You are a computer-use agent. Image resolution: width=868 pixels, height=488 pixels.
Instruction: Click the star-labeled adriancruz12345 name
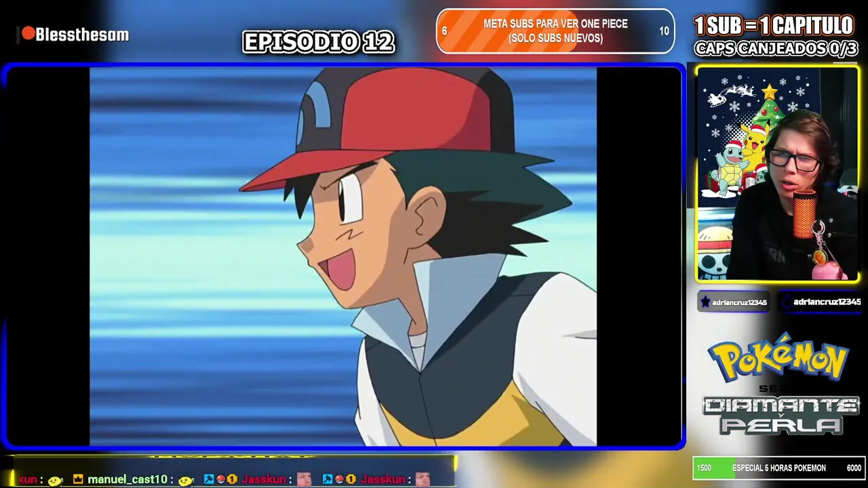click(x=739, y=302)
